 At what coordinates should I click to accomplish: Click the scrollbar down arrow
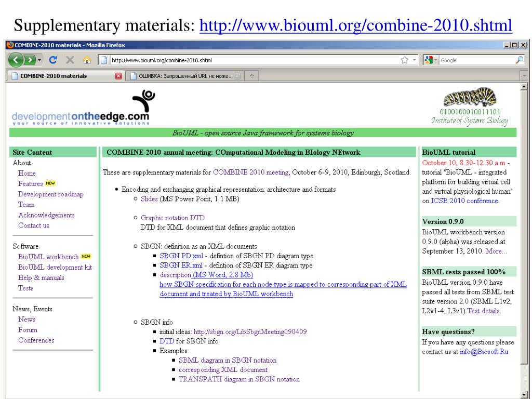[x=524, y=394]
